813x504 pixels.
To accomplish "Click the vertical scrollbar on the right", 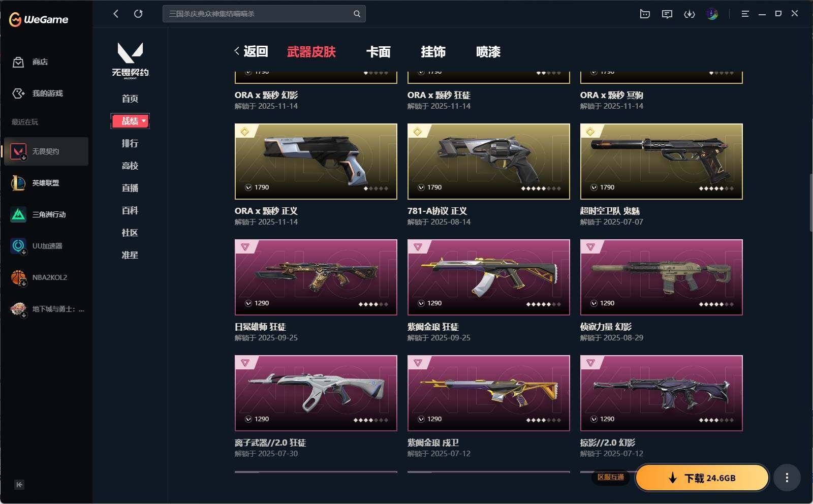I will coord(811,203).
